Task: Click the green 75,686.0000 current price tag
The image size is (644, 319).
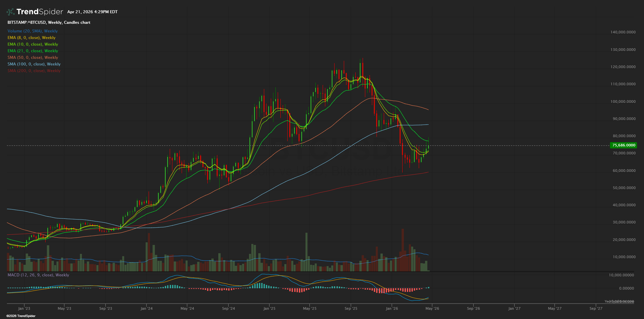Action: click(x=624, y=145)
